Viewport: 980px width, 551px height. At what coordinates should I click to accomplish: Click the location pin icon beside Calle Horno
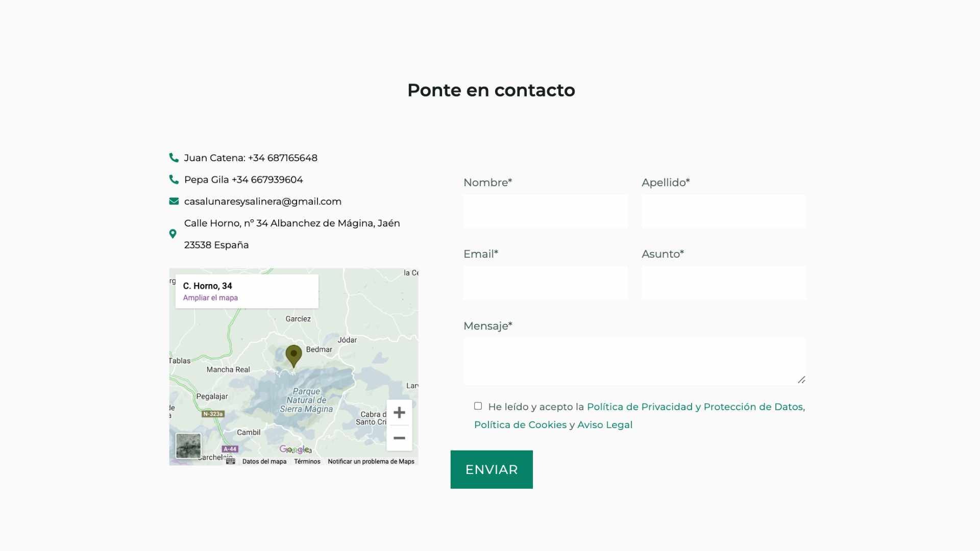173,234
